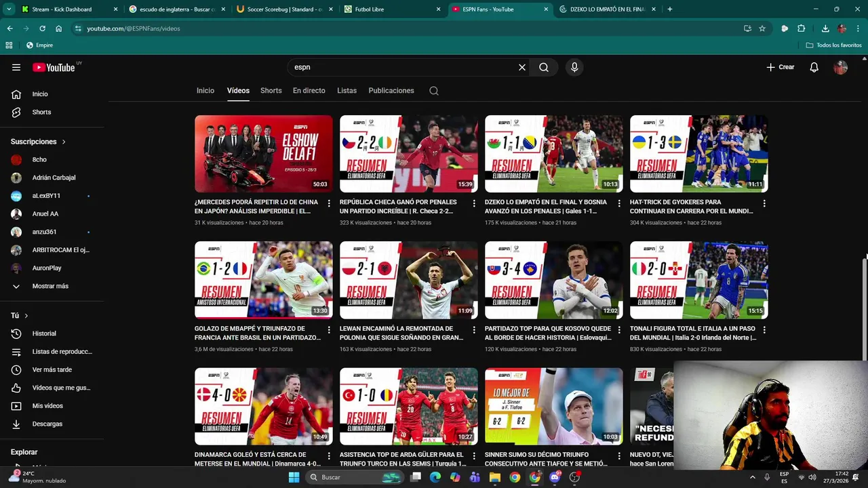Click the browser address bar URL

tap(134, 28)
